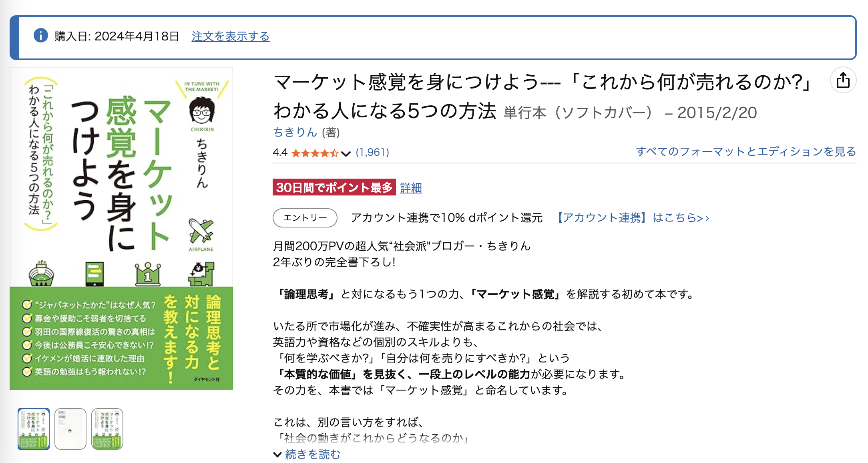Click the chevron arrow beside 続きを読む
The image size is (868, 463).
277,455
